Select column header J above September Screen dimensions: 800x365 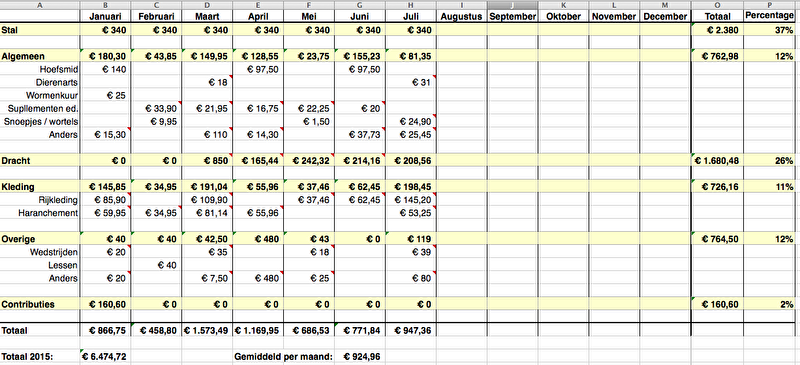(x=513, y=5)
